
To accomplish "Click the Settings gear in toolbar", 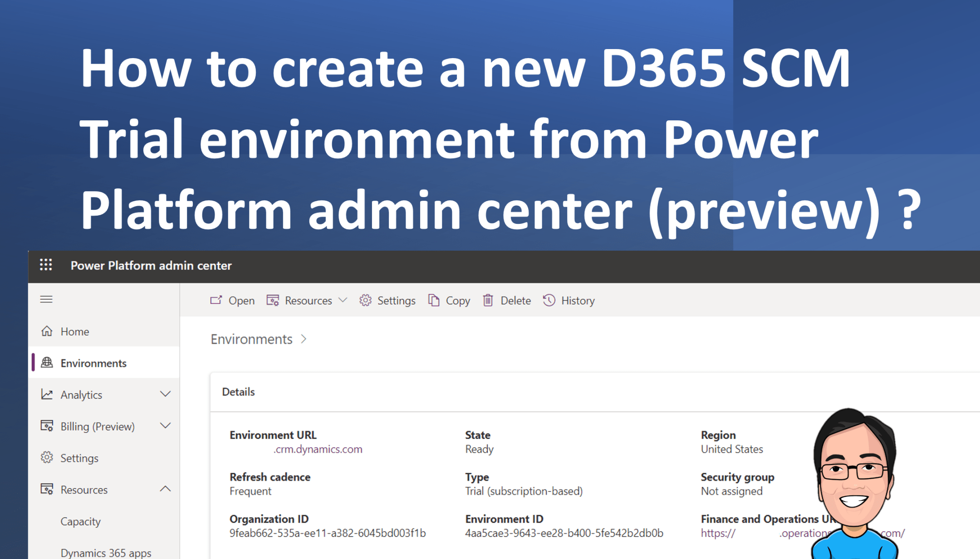I will [365, 300].
